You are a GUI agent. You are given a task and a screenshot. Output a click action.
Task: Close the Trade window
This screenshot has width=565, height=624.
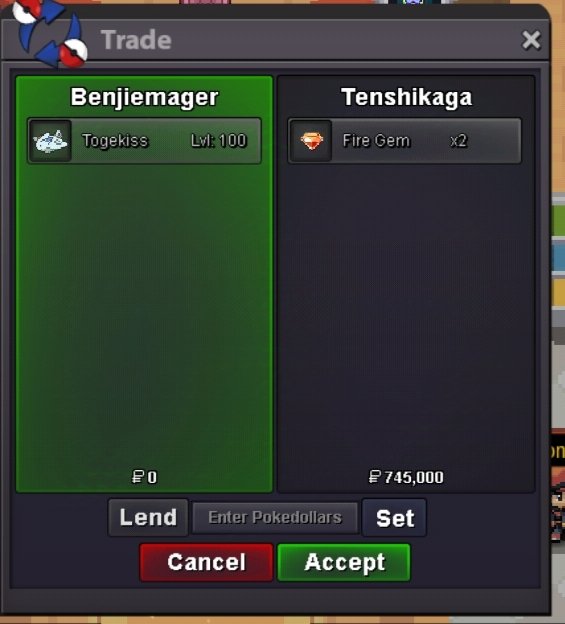pos(531,40)
